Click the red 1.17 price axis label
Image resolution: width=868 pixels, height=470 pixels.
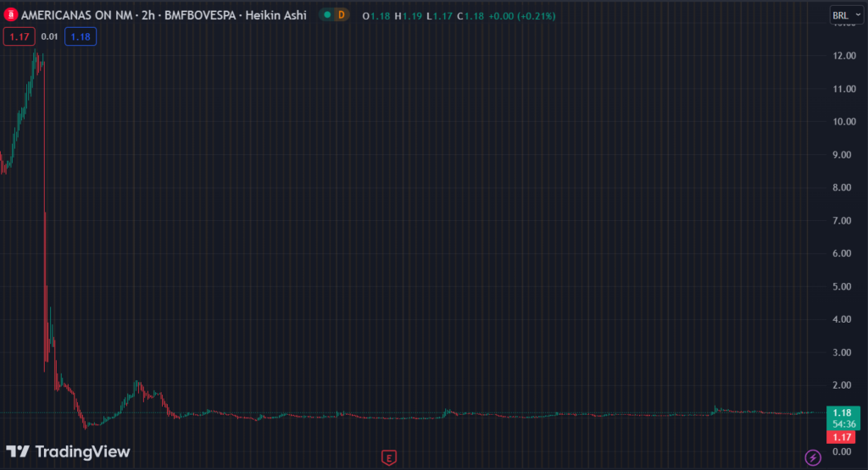click(842, 437)
